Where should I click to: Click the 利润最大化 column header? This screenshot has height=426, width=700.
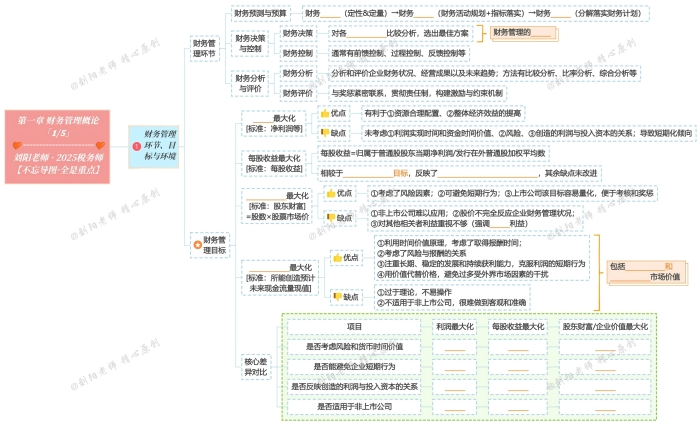coord(455,326)
